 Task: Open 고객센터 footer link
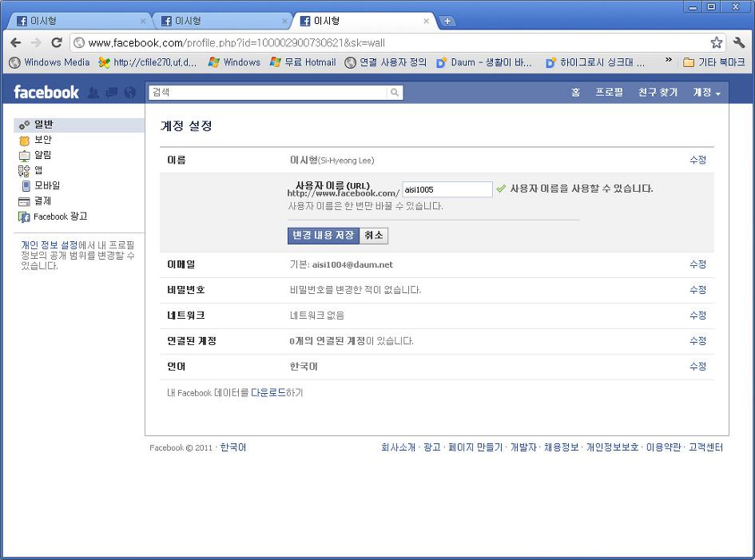click(706, 448)
